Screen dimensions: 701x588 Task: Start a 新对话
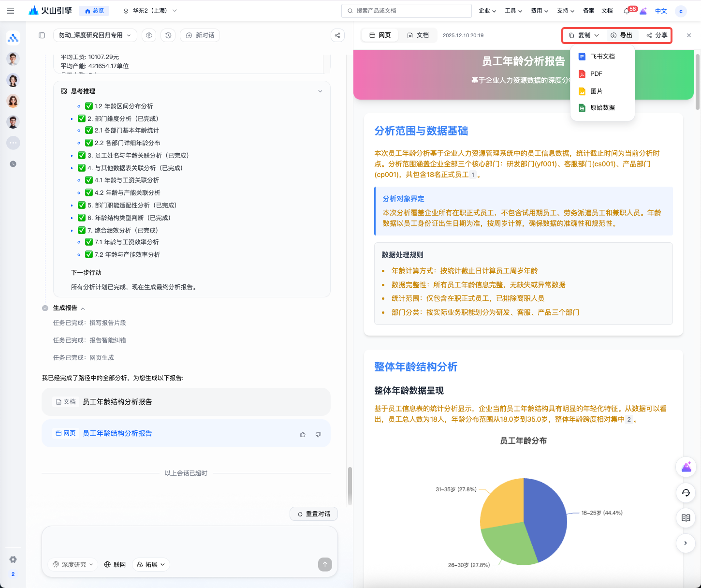click(x=200, y=35)
